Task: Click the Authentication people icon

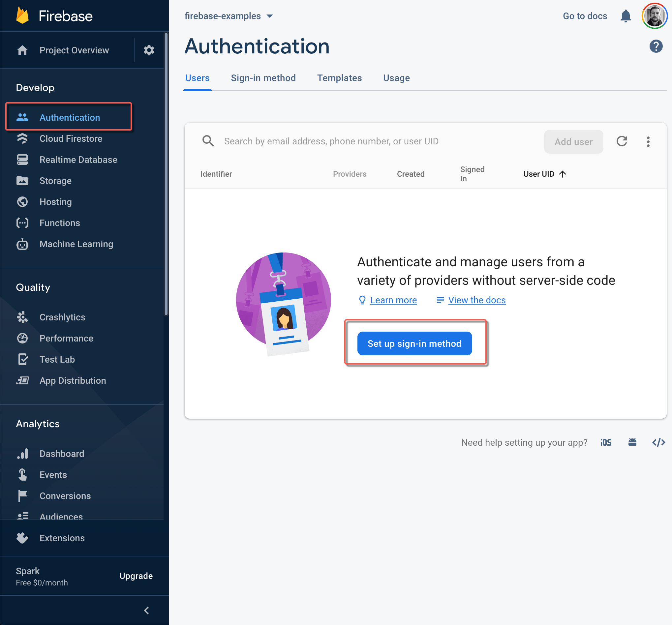Action: (22, 117)
